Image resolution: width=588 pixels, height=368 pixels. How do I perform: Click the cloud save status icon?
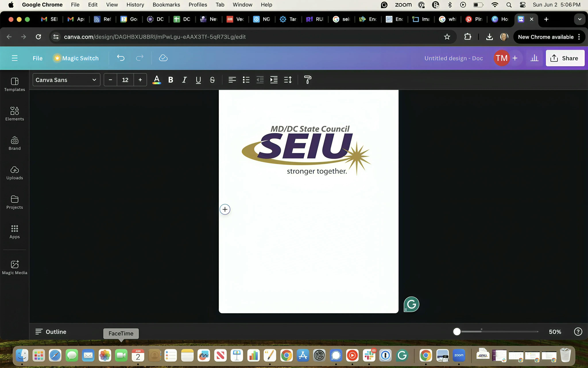click(x=163, y=58)
